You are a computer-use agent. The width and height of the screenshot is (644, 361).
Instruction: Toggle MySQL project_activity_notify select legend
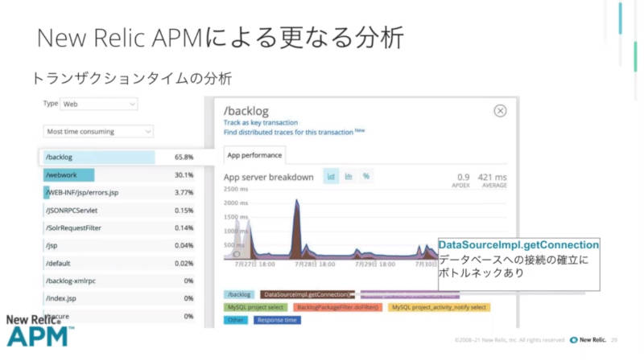pos(439,307)
